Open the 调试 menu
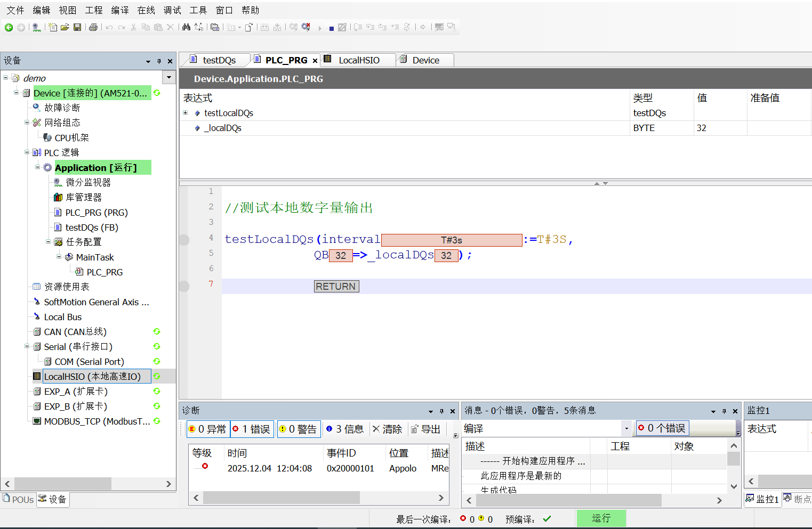Viewport: 812px width, 529px height. [172, 10]
